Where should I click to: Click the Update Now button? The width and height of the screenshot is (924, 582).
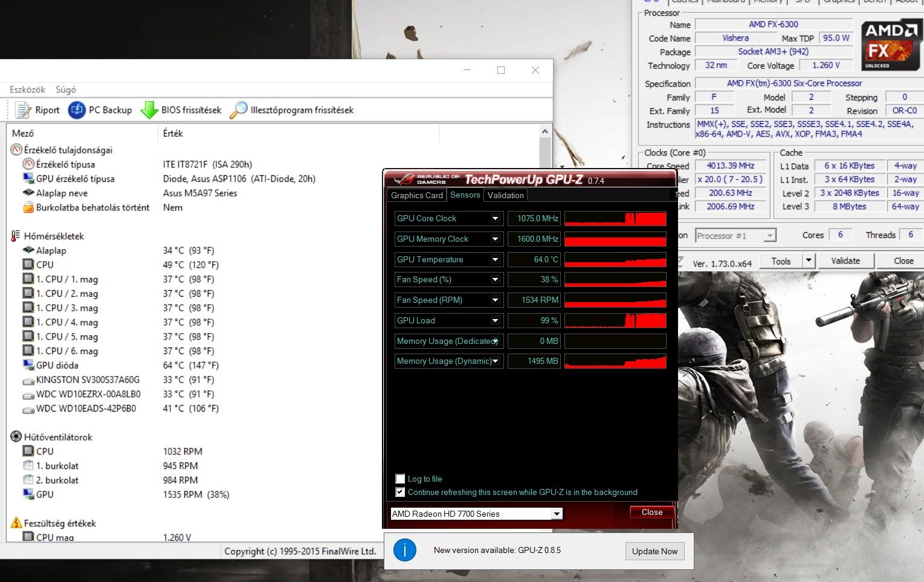pos(654,551)
